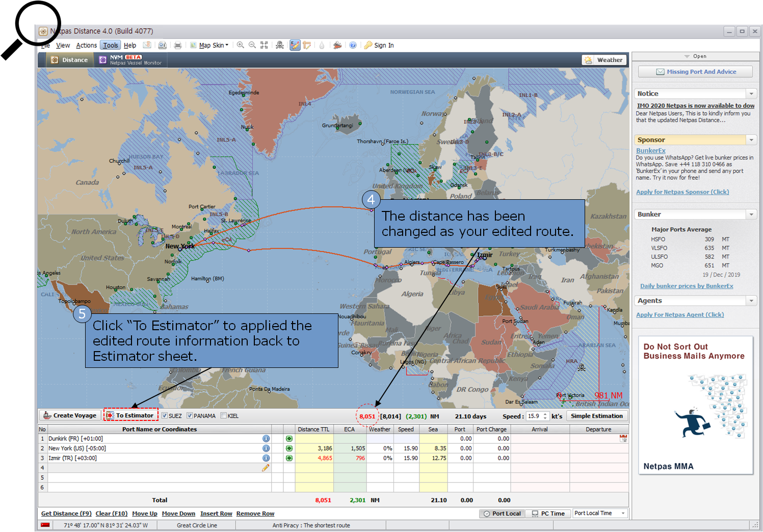The width and height of the screenshot is (763, 532).
Task: Adjust the Speed stepper arrows
Action: 545,416
